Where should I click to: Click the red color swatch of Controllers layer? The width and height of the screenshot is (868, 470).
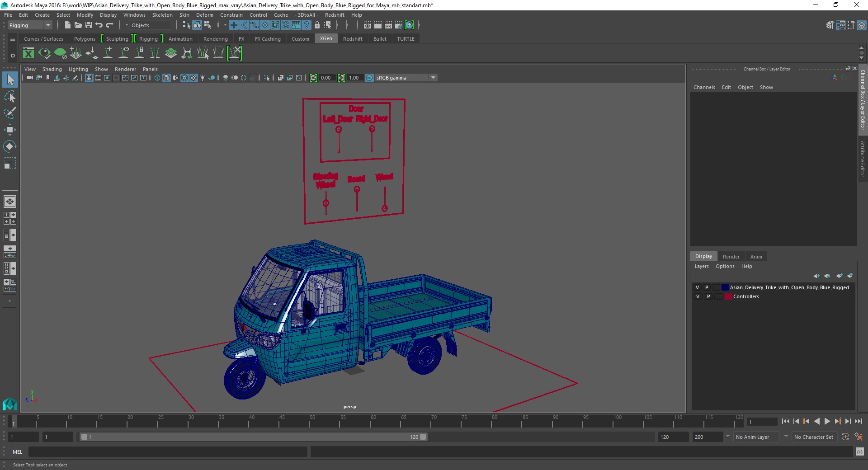(728, 296)
